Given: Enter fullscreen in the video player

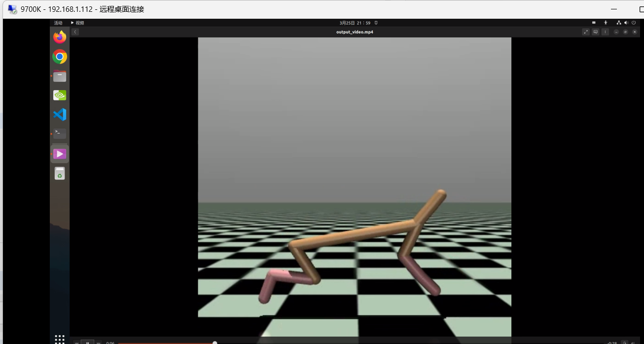Looking at the screenshot, I should pos(586,32).
